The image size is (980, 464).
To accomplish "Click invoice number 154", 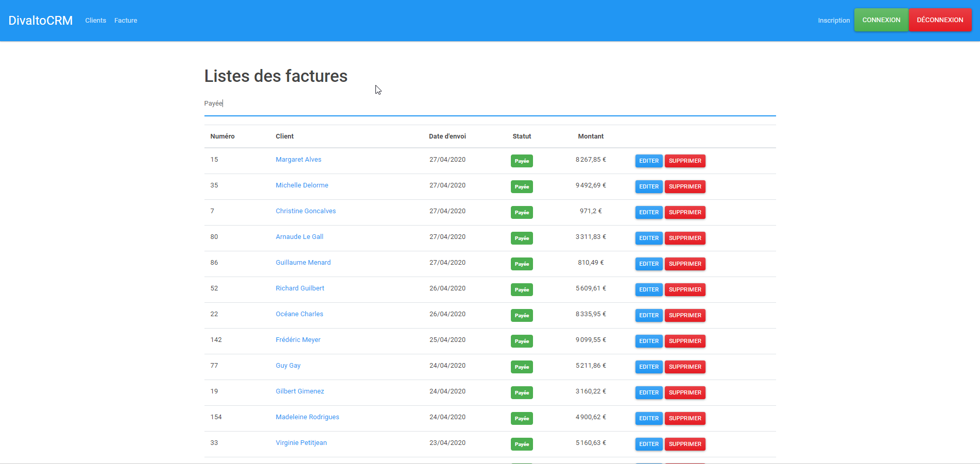I will (x=216, y=417).
